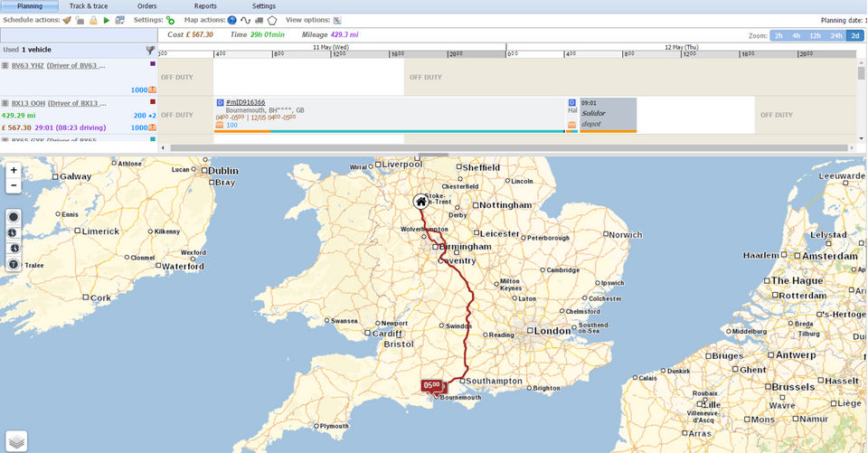Image resolution: width=868 pixels, height=453 pixels.
Task: Click the broom clear-schedule icon
Action: click(67, 20)
